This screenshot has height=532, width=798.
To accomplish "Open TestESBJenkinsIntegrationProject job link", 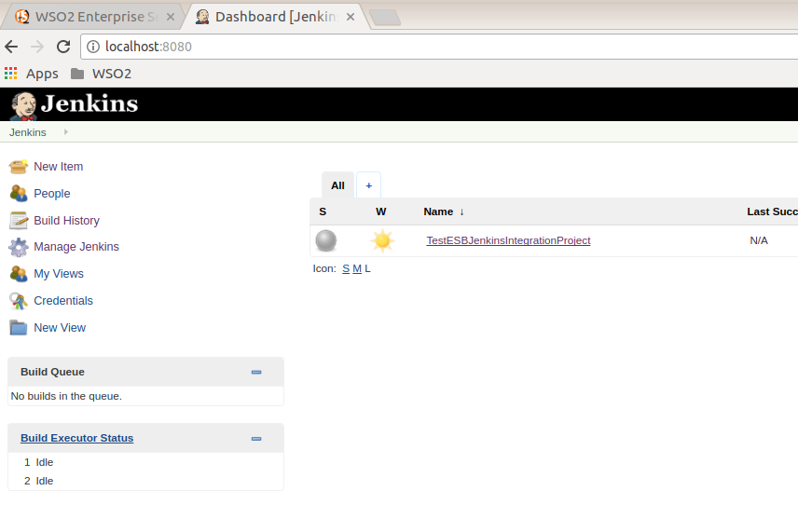I will pos(508,240).
